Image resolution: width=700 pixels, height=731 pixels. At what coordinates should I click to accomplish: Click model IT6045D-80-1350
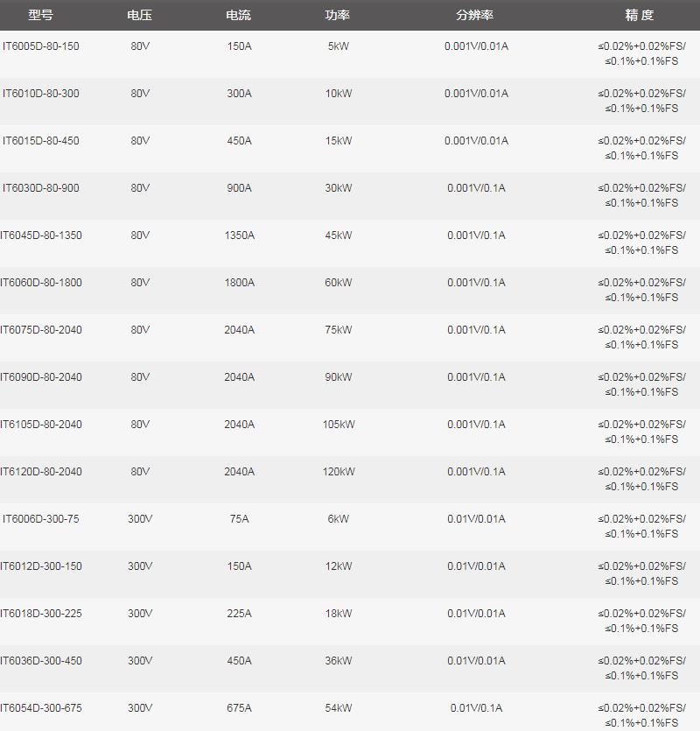(x=41, y=235)
